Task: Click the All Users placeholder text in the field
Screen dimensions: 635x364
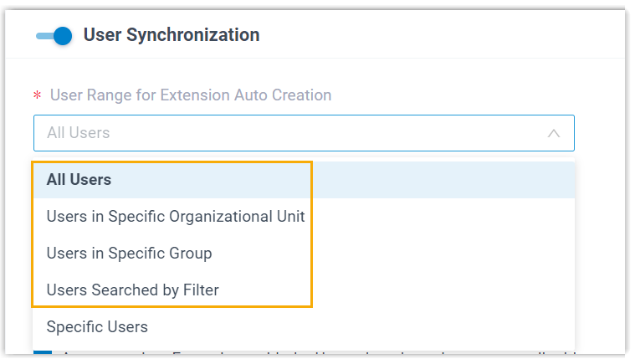Action: pyautogui.click(x=79, y=133)
